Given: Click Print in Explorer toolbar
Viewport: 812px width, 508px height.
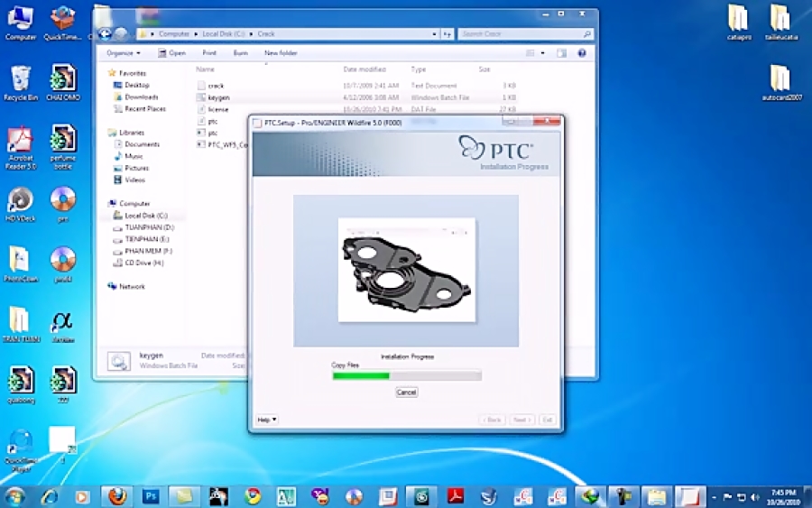Looking at the screenshot, I should pyautogui.click(x=209, y=53).
